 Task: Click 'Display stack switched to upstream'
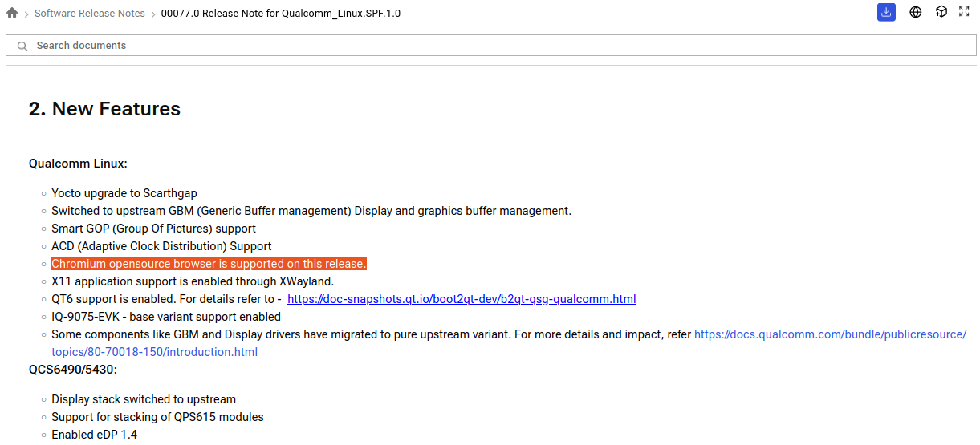tap(144, 399)
